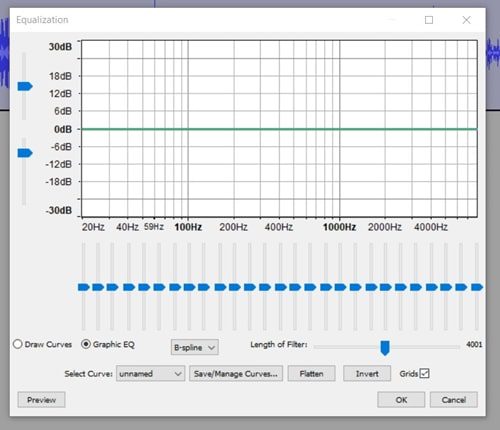
Task: Select the Graphic EQ radio button
Action: (x=86, y=344)
